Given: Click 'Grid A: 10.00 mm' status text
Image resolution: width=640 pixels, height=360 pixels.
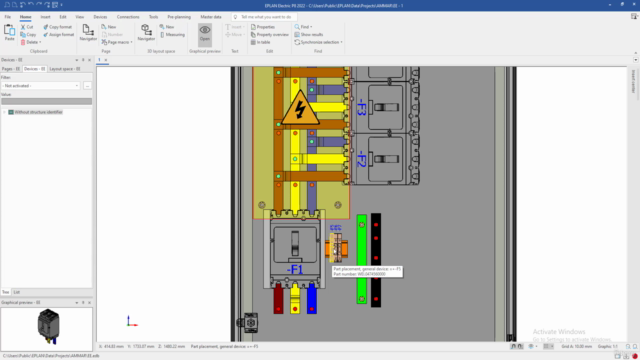Looking at the screenshot, I should (576, 347).
